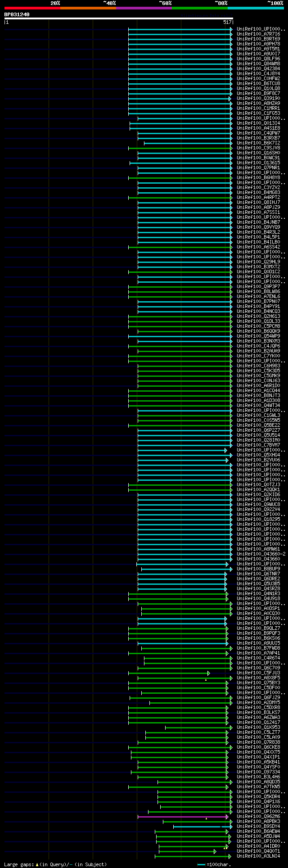Select the UniRef100_C6H983 entry
This screenshot has width=288, height=868.
(x=258, y=366)
